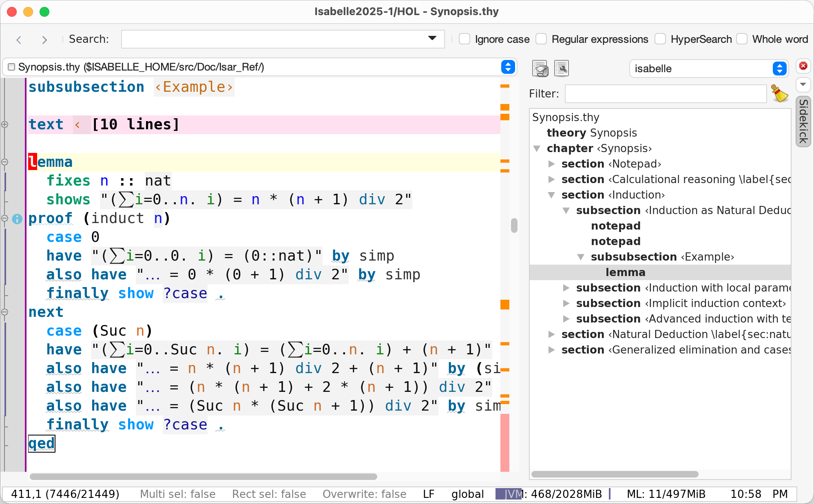Click the SideKick parse buffer icon
The width and height of the screenshot is (814, 504).
(x=540, y=69)
